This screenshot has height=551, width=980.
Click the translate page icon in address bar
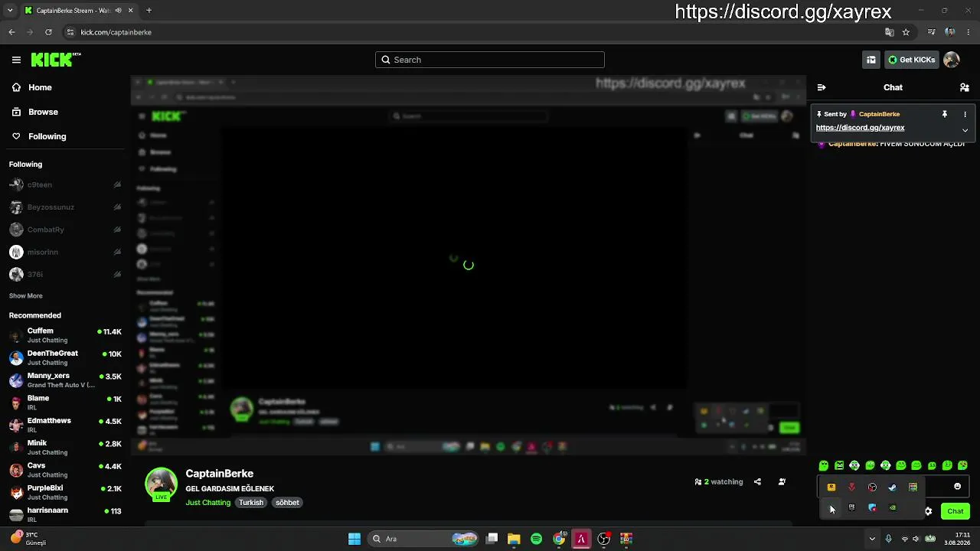889,32
